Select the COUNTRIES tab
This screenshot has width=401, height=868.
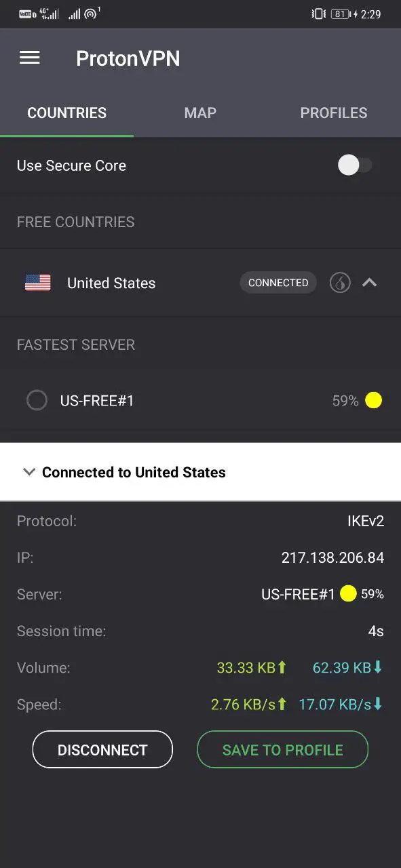tap(66, 113)
